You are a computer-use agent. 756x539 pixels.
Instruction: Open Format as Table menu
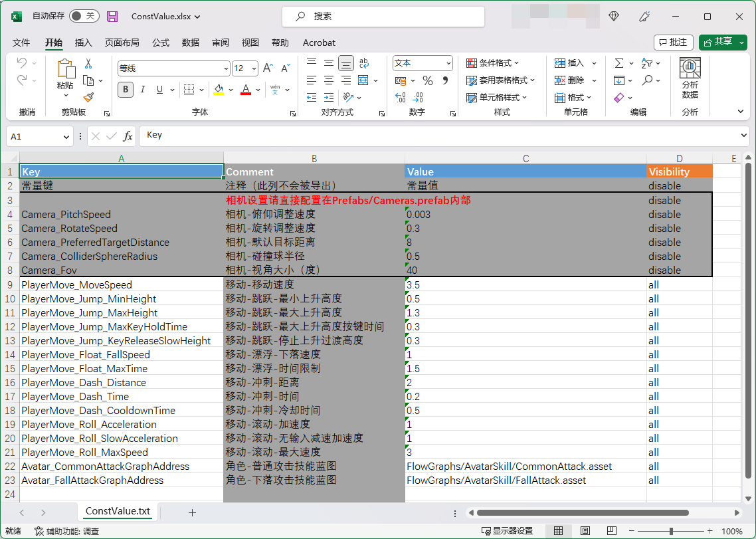[x=500, y=80]
